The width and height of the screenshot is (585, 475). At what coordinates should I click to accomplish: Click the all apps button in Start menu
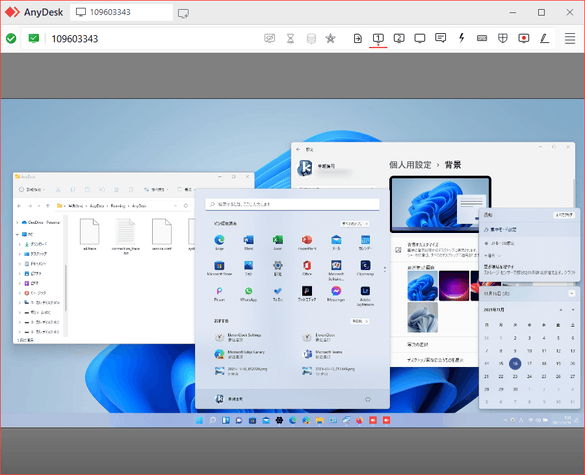355,224
